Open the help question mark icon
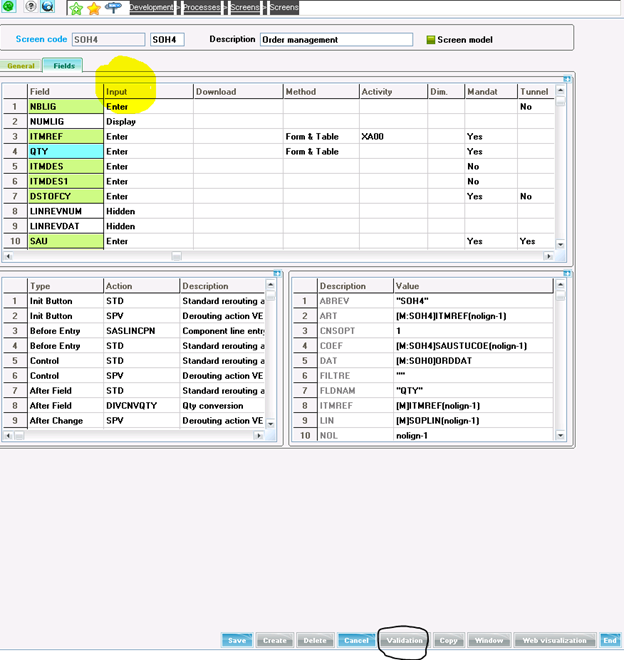 point(29,7)
